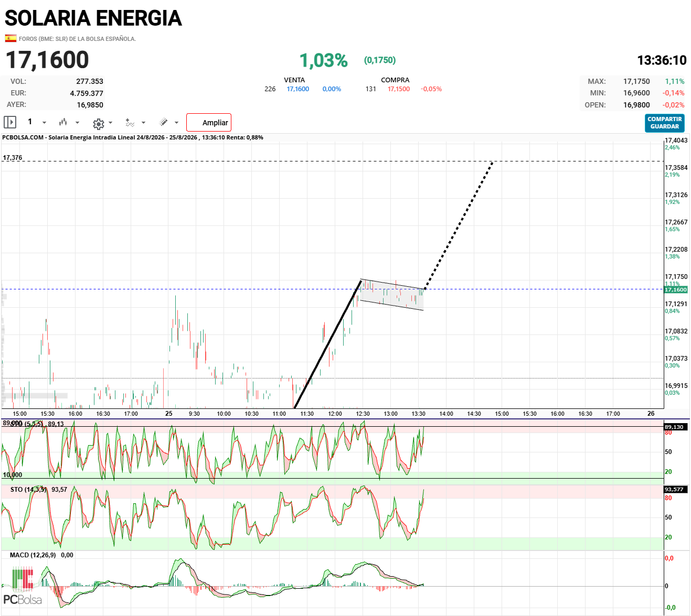Click the 17,4043 price axis label
The image size is (691, 616).
point(676,141)
